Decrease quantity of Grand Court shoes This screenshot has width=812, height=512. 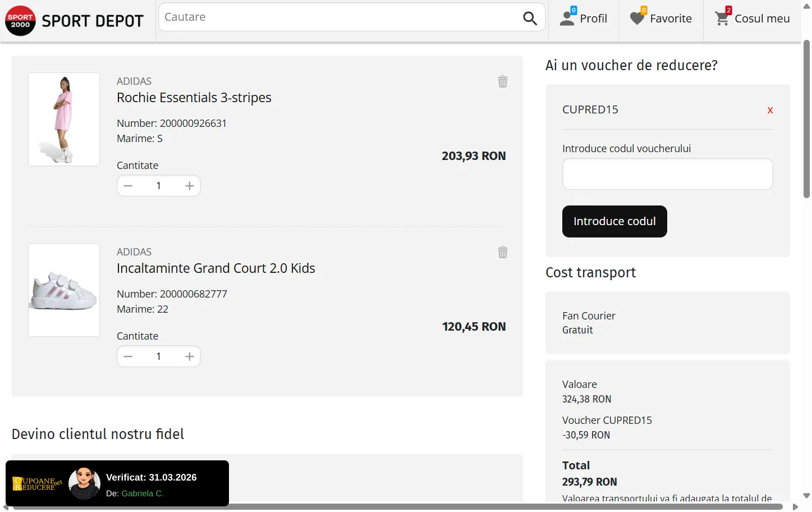coord(128,356)
